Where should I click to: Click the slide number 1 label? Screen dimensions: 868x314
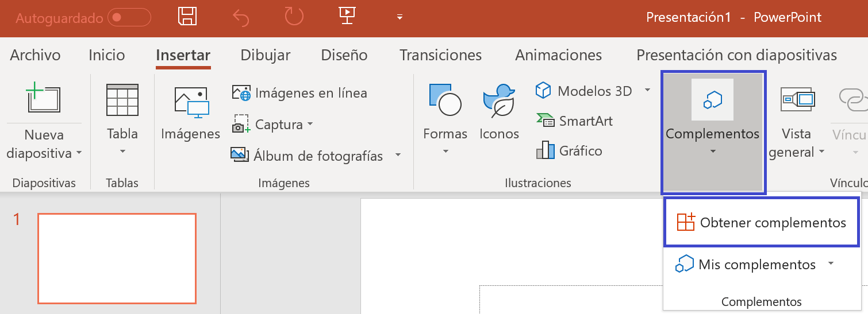[17, 219]
